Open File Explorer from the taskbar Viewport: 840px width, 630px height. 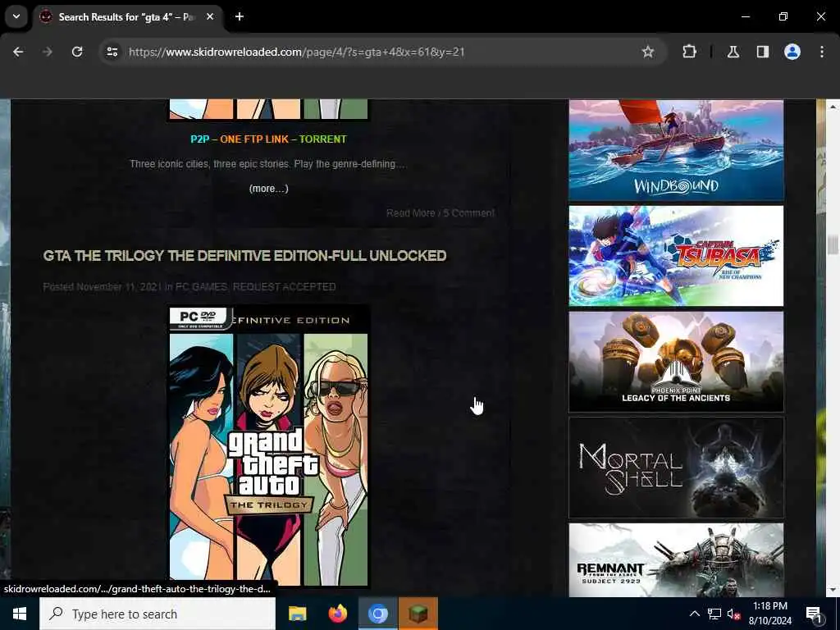pos(297,614)
